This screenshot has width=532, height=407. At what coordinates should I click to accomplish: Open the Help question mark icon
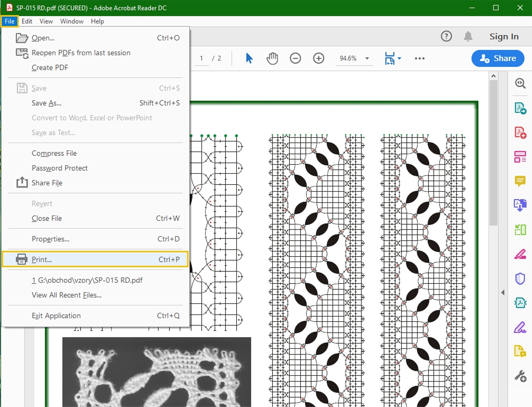pyautogui.click(x=446, y=36)
